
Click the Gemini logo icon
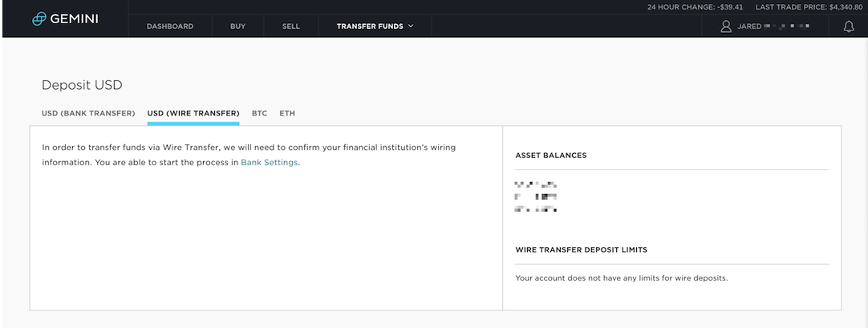coord(39,18)
